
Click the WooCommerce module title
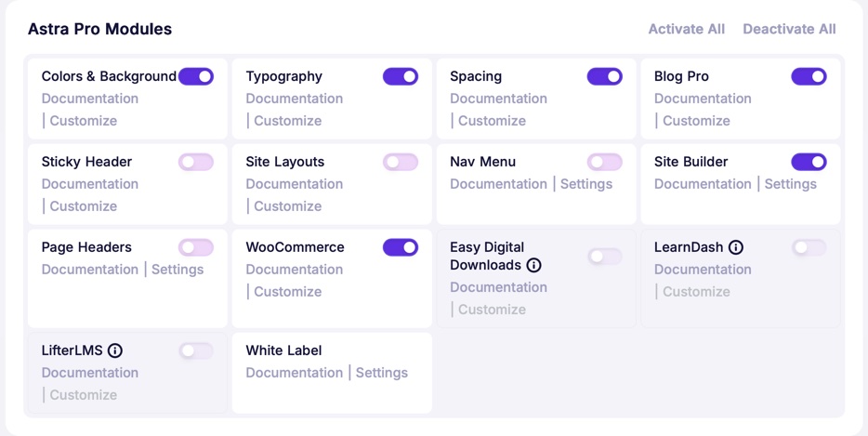pos(295,247)
